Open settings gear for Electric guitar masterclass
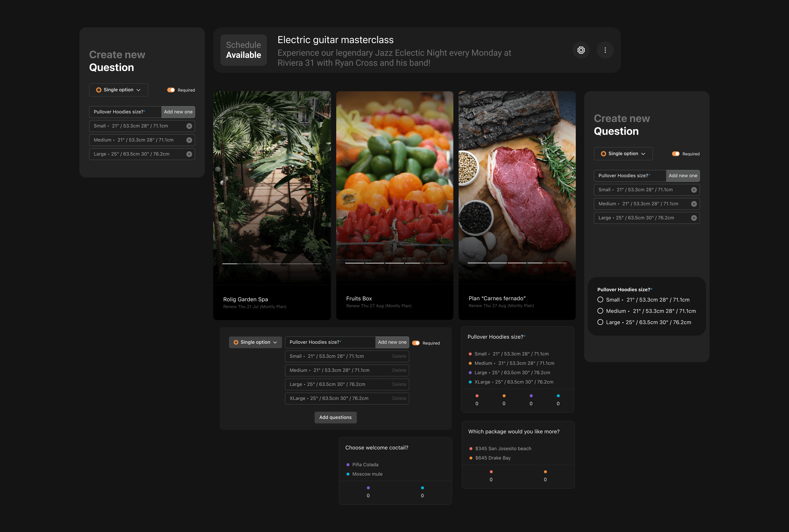Screen dimensions: 789x532 [581, 50]
